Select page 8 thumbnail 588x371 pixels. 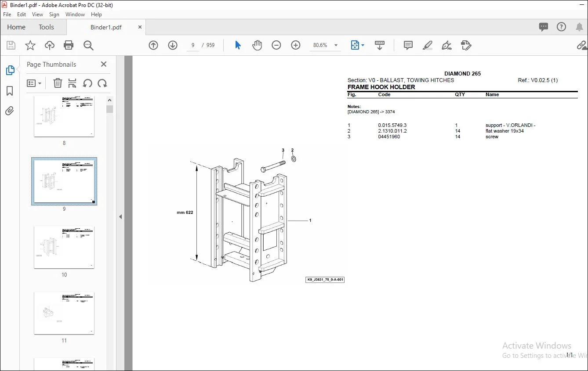coord(64,116)
